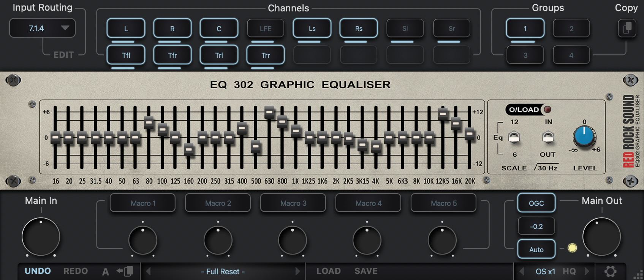Toggle the Auto gain button
644x280 pixels.
(536, 250)
